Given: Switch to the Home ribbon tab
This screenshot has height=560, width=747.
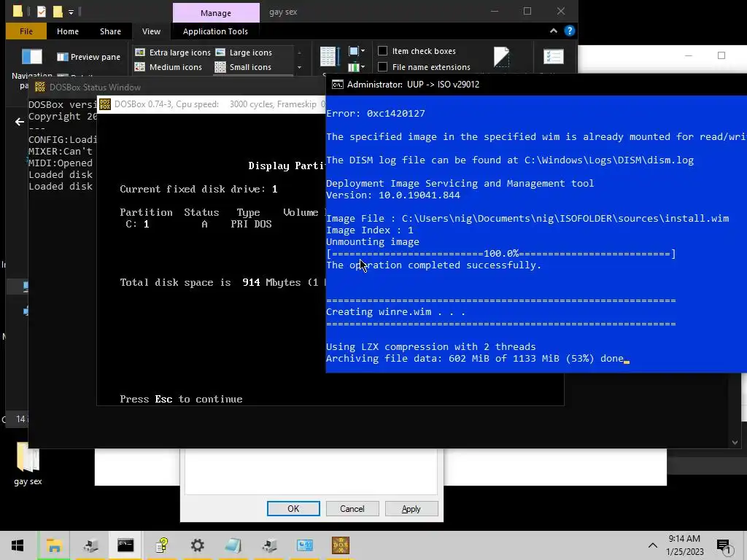Looking at the screenshot, I should [x=68, y=31].
